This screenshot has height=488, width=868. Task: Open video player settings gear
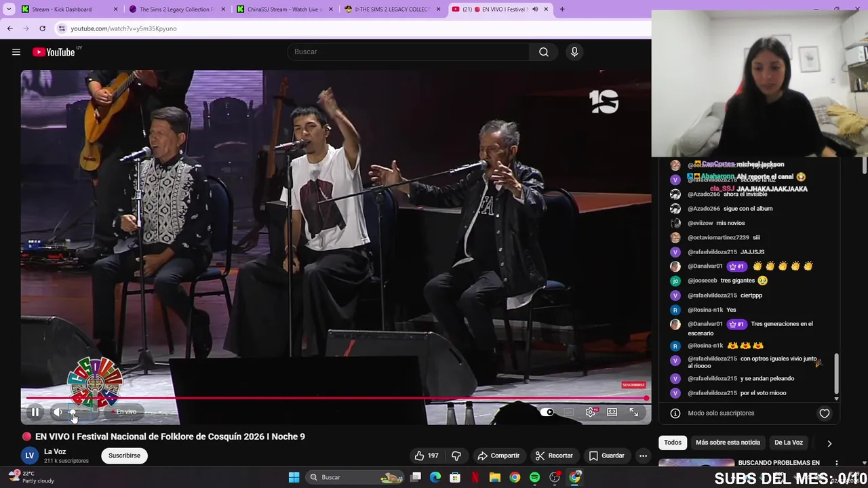click(x=591, y=412)
